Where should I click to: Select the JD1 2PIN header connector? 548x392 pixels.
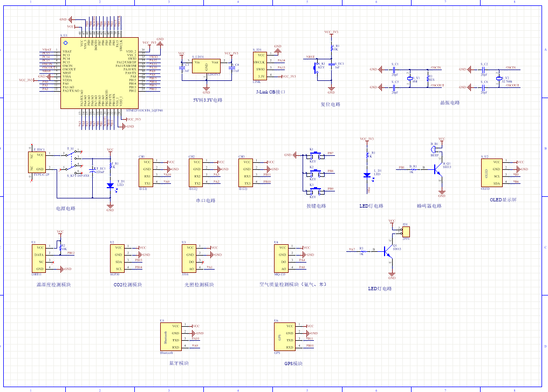click(405, 231)
